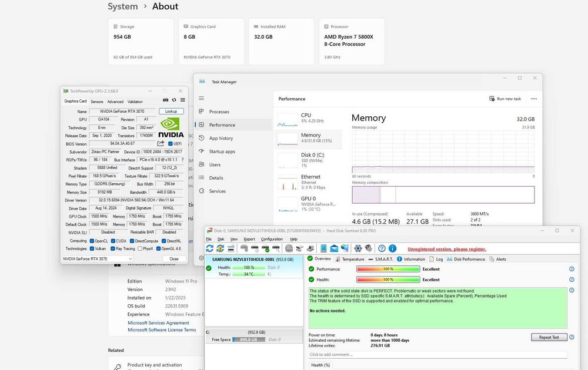Click the disk with green checkmark test icon
The width and height of the screenshot is (588, 370).
tap(266, 248)
